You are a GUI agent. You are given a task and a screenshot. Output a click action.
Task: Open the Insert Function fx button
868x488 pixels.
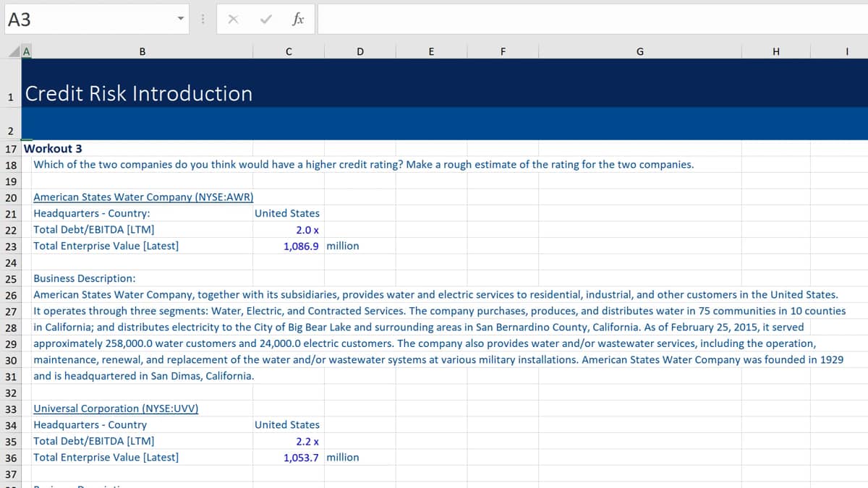297,20
